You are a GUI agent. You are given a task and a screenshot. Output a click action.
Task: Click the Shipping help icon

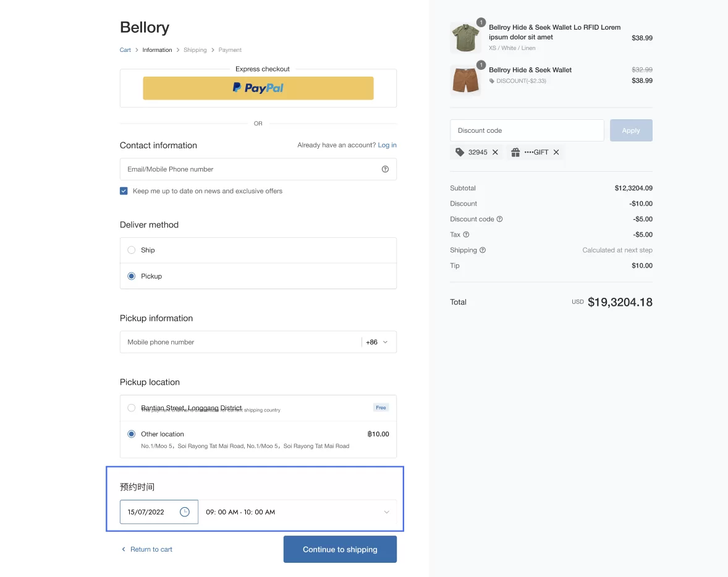point(483,250)
